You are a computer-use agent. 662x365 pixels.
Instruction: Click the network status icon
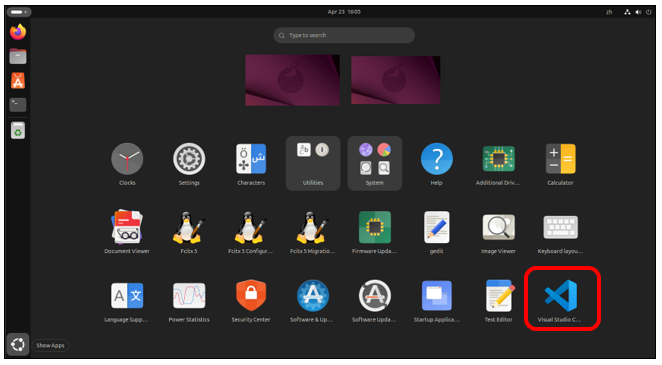pyautogui.click(x=627, y=12)
